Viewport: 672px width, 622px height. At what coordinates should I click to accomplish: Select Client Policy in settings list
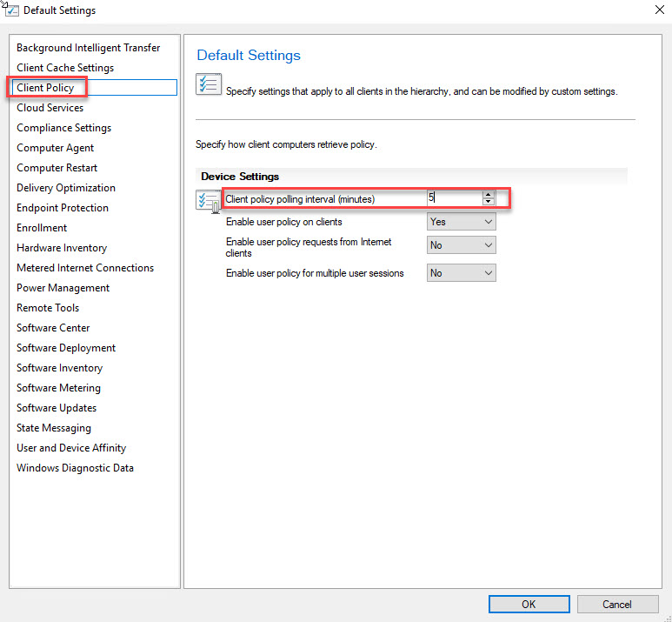pyautogui.click(x=45, y=88)
